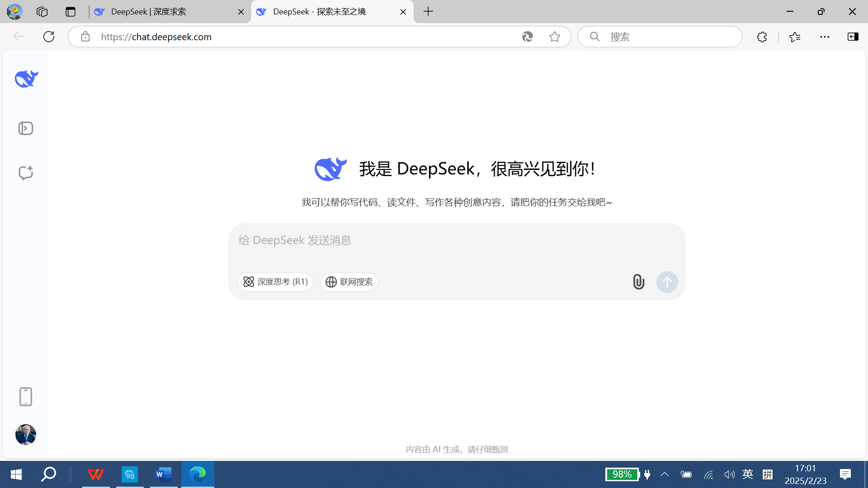This screenshot has width=868, height=488.
Task: Click the IME keyboard grid icon
Action: tap(768, 474)
